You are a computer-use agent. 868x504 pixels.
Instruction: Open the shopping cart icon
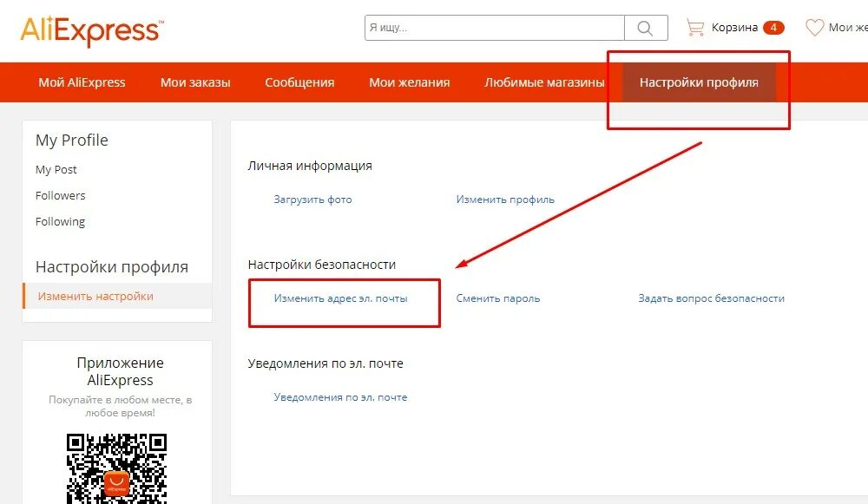click(694, 27)
